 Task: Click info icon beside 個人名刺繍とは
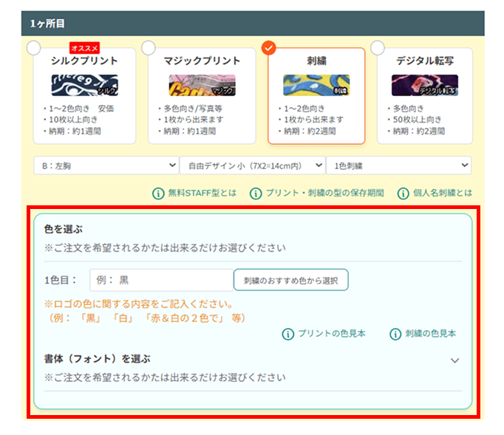[x=403, y=193]
